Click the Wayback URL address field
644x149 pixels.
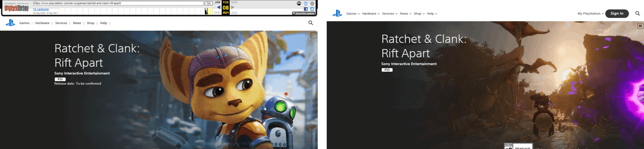point(118,3)
